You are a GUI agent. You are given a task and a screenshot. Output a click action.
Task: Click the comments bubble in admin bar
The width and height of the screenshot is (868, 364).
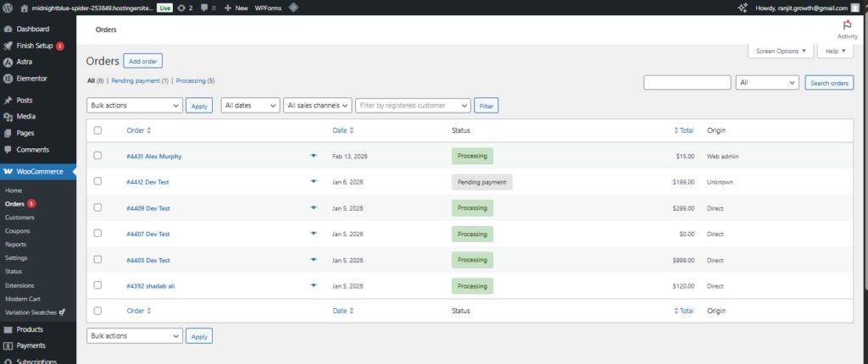click(x=205, y=8)
